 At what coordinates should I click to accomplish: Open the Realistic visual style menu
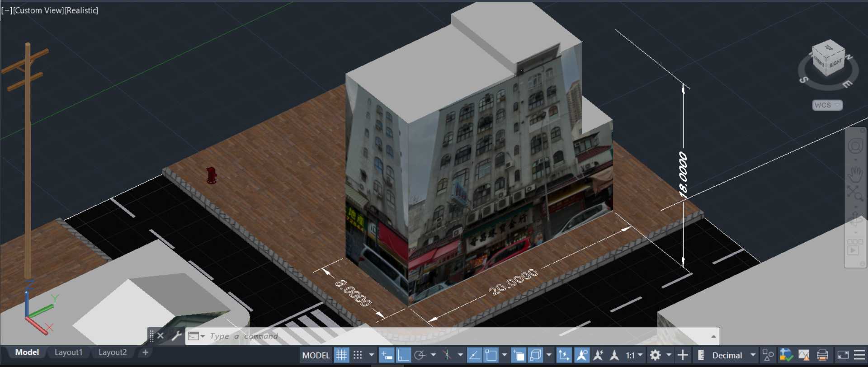coord(81,10)
